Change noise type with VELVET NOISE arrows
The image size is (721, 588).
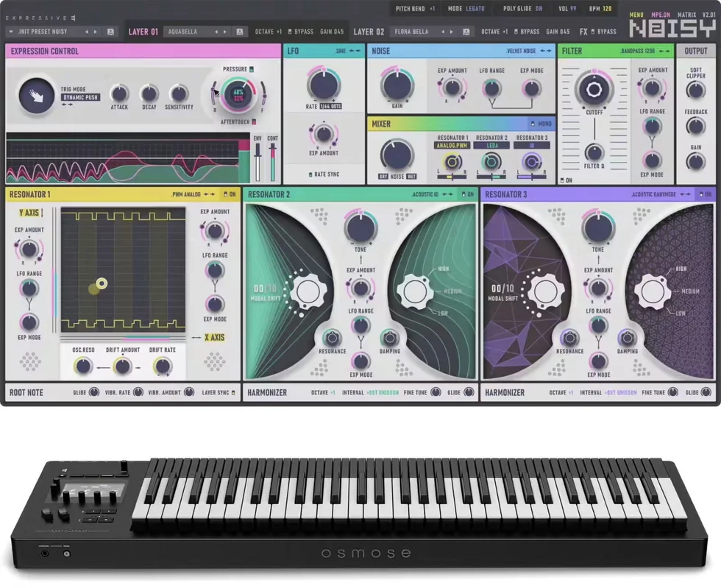pyautogui.click(x=546, y=51)
